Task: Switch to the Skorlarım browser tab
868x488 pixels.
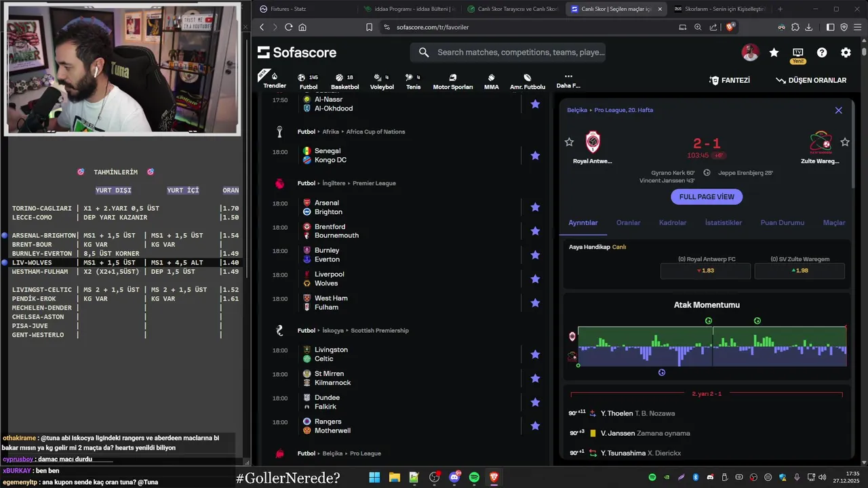Action: pyautogui.click(x=719, y=9)
